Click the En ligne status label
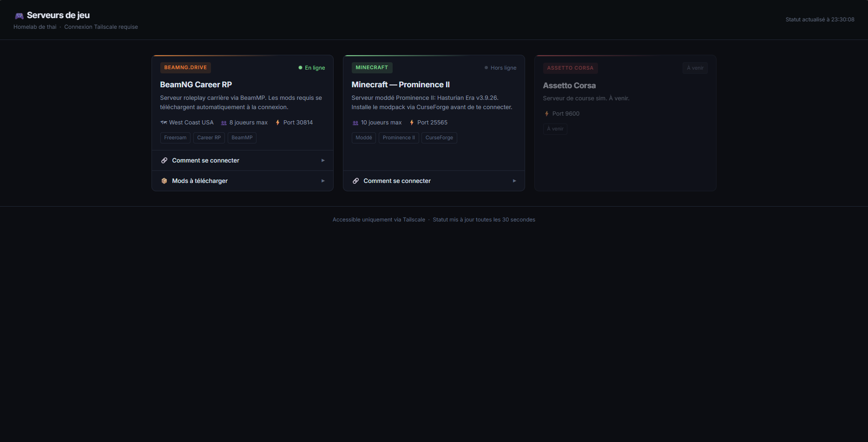Image resolution: width=868 pixels, height=442 pixels. (x=315, y=68)
